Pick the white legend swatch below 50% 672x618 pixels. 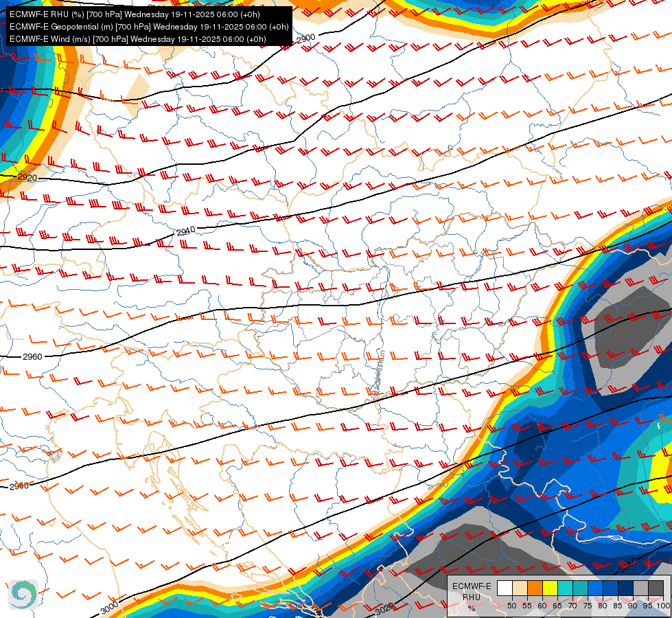point(505,588)
